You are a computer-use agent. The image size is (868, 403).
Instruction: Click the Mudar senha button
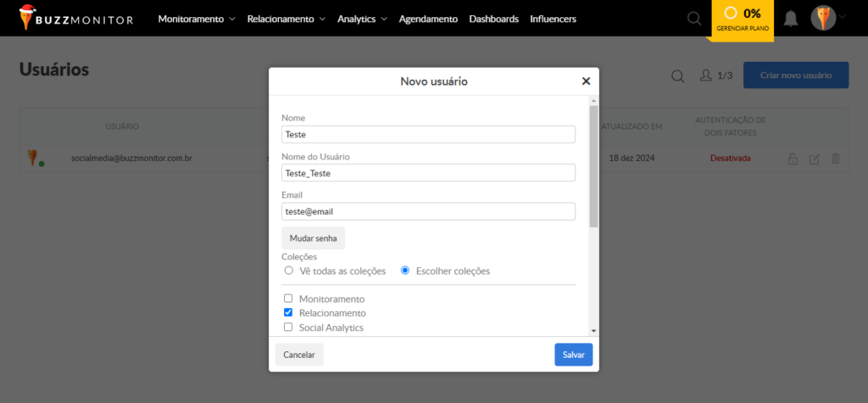coord(313,238)
